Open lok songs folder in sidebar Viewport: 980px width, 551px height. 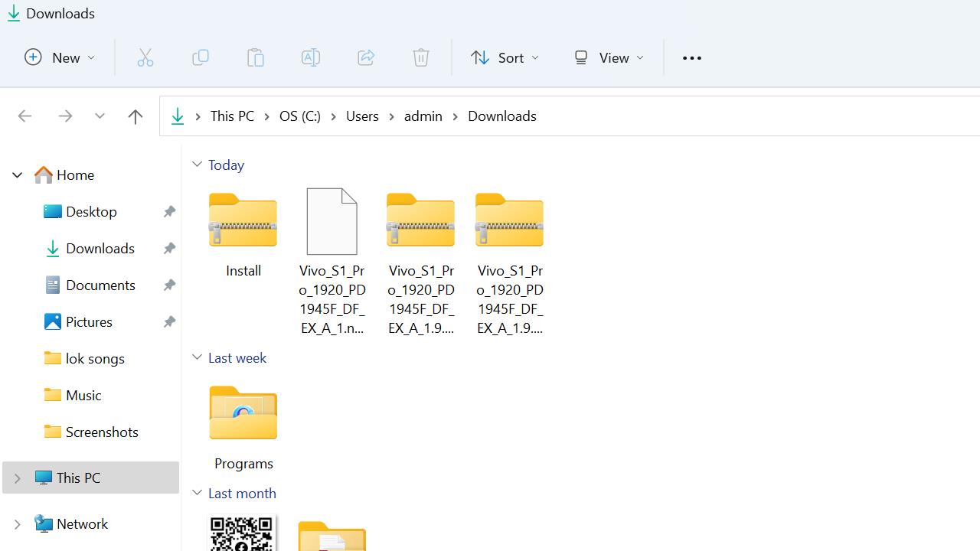[x=95, y=359]
